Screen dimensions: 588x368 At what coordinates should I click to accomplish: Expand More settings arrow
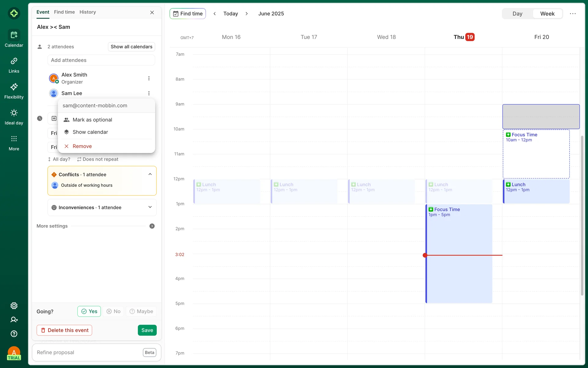[x=152, y=226]
